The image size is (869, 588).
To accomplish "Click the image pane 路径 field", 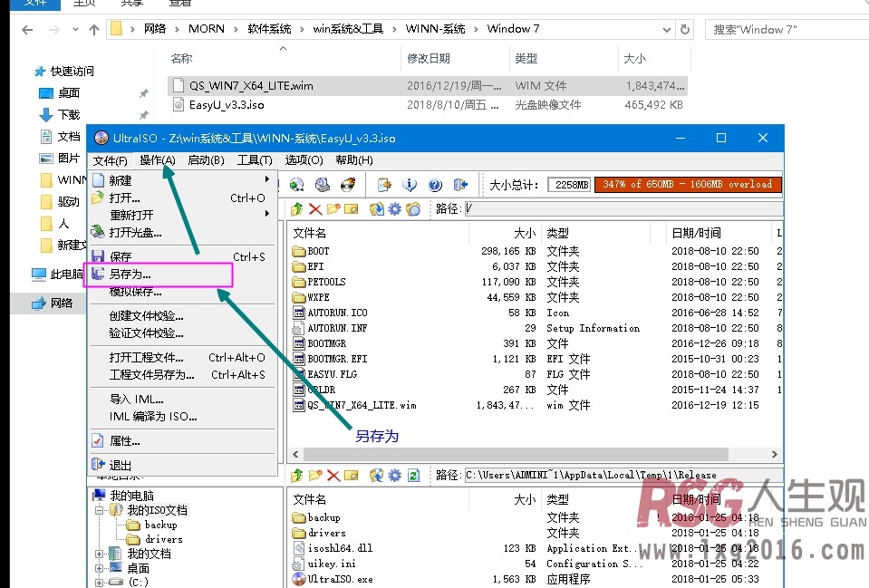I will click(623, 209).
